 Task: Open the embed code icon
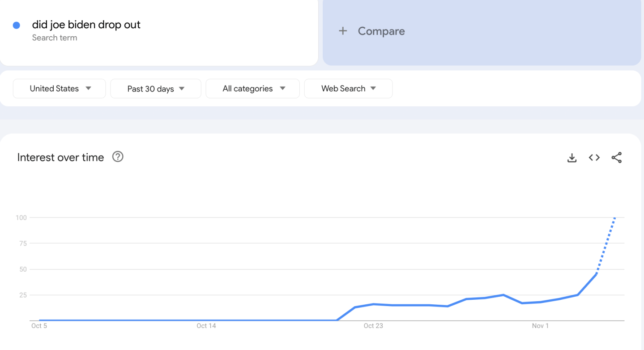(x=594, y=158)
